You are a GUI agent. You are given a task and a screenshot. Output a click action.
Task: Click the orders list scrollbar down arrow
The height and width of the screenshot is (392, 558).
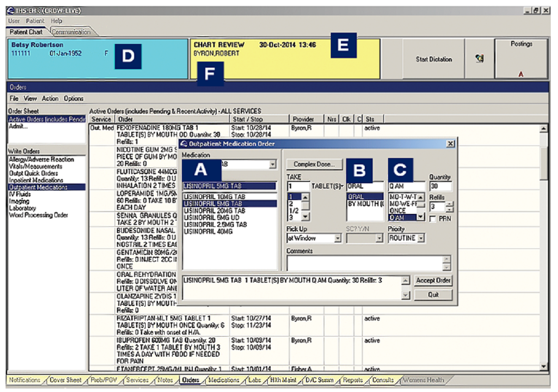pos(543,367)
